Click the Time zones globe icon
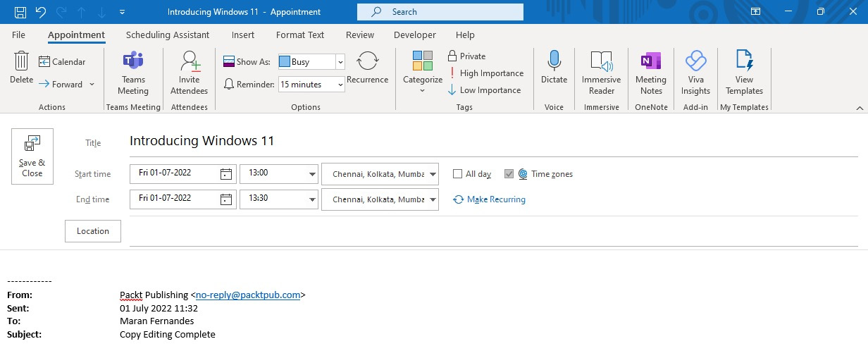Image resolution: width=868 pixels, height=358 pixels. (523, 174)
